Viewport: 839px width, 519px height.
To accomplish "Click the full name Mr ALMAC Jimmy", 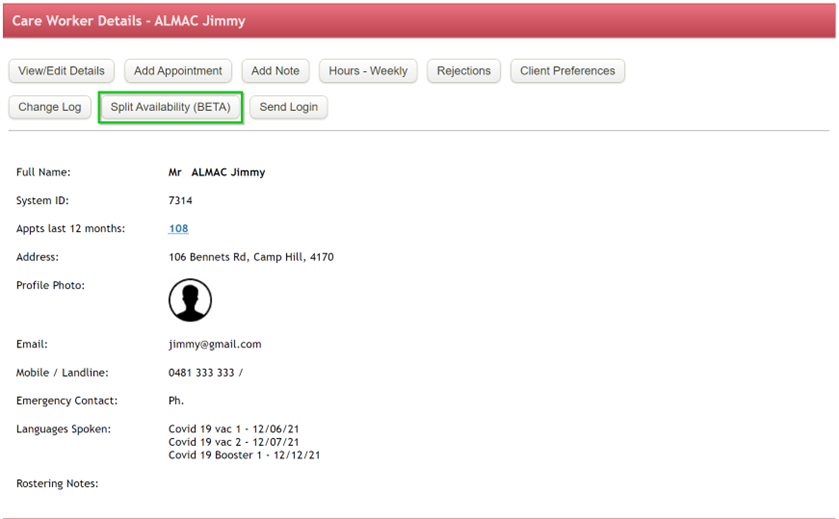I will (216, 172).
